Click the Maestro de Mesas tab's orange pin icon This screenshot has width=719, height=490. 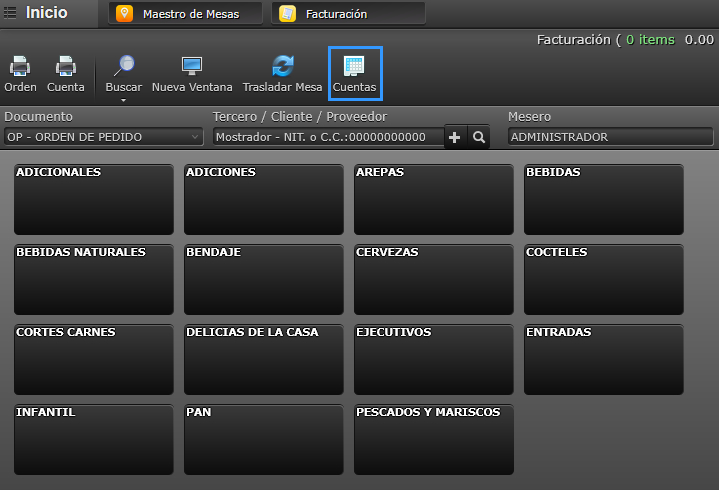pos(124,13)
